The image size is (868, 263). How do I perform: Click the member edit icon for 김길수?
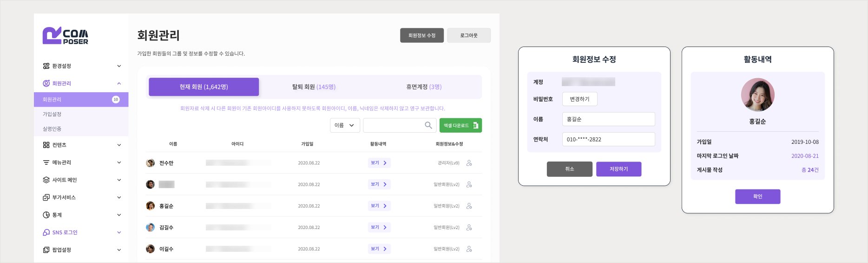tap(469, 228)
